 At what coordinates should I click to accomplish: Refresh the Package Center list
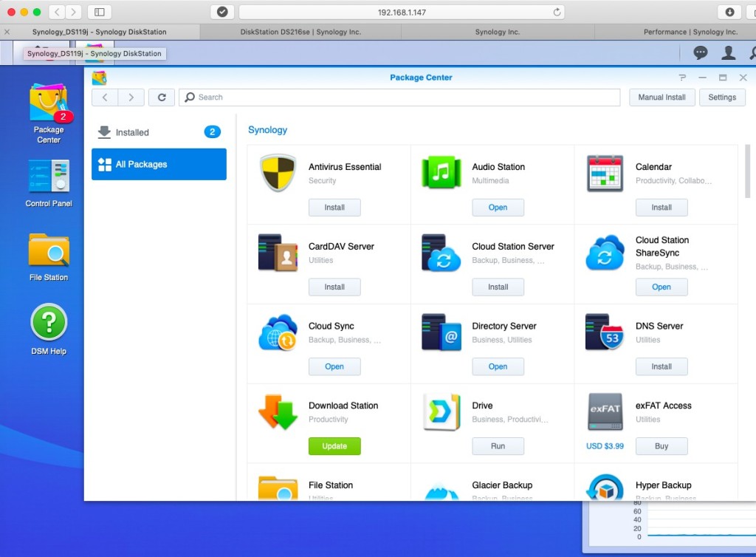[x=162, y=97]
